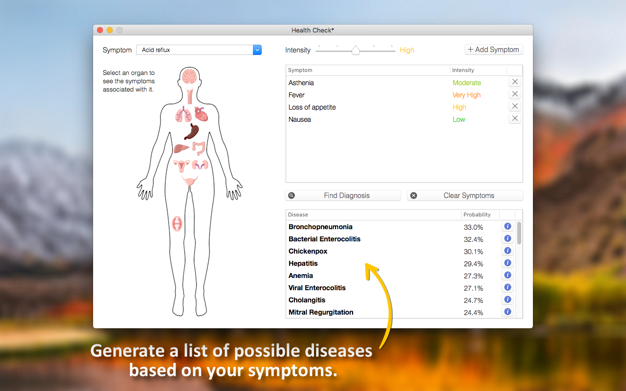Click the knee joint icon on leg
The width and height of the screenshot is (626, 391).
(177, 223)
